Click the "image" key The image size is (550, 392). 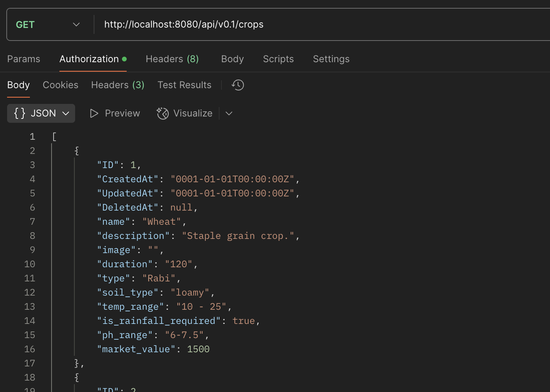(x=116, y=250)
